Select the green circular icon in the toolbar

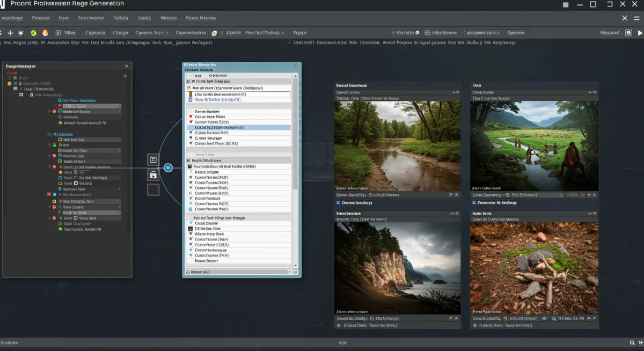click(x=33, y=32)
